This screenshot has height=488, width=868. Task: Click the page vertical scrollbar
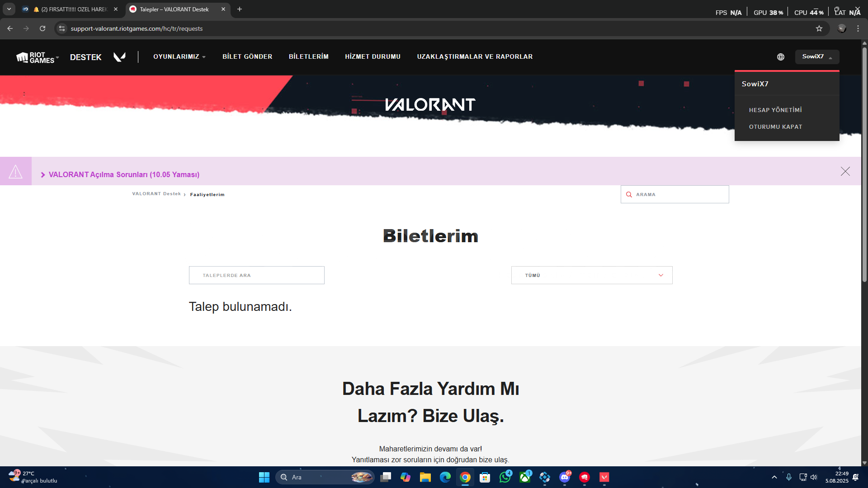[x=864, y=165]
